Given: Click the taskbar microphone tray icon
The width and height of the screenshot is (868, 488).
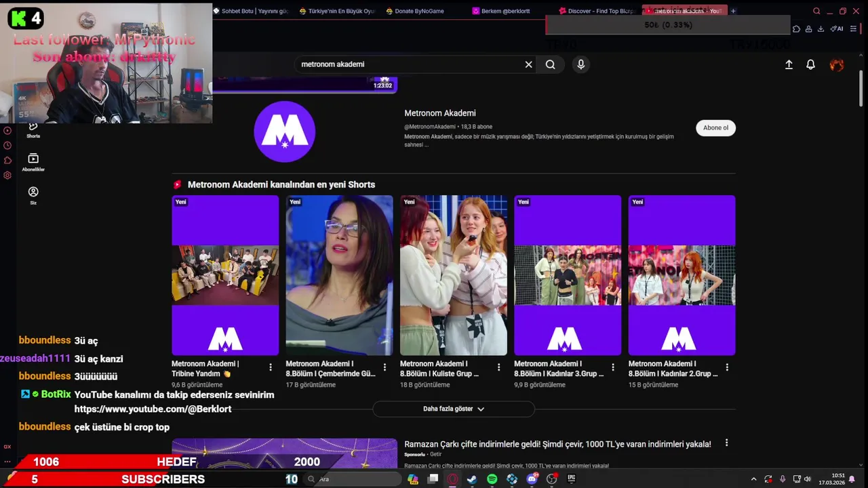Looking at the screenshot, I should click(783, 479).
